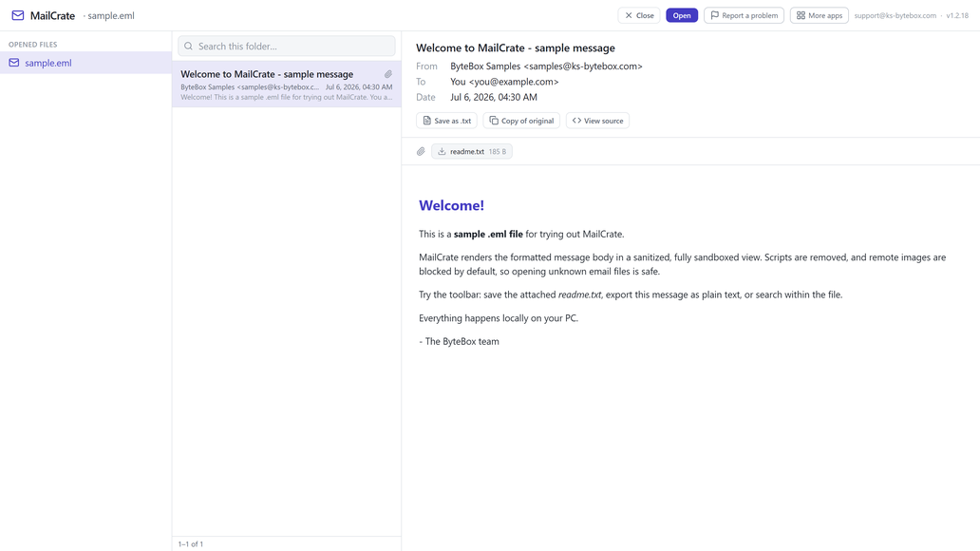Image resolution: width=980 pixels, height=551 pixels.
Task: Click the Open button
Action: click(682, 15)
